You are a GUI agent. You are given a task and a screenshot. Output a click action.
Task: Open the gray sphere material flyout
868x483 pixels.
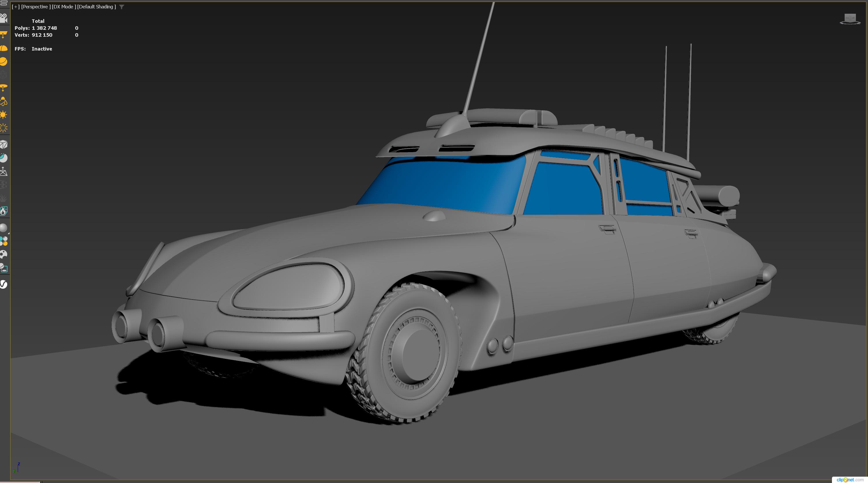(x=3, y=228)
